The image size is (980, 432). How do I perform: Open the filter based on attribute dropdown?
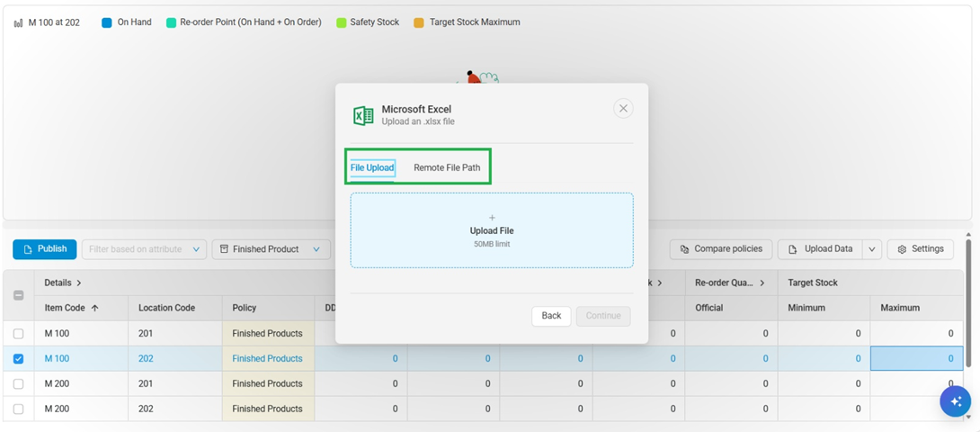[x=144, y=249]
